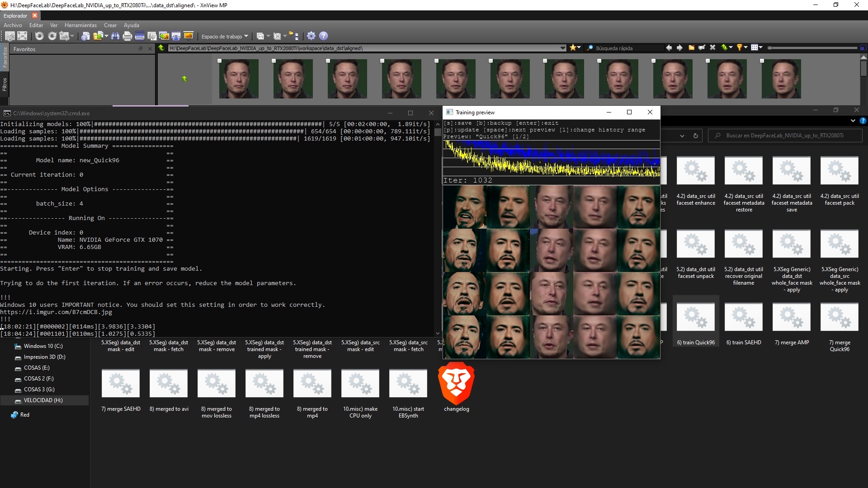Select Windows 10 (C:) drive in sidebar

[44, 346]
